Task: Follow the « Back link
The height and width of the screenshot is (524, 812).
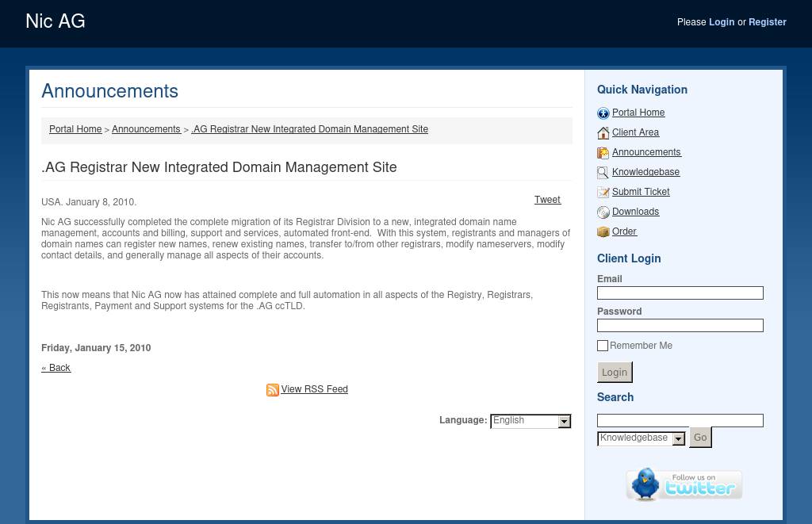Action: pos(56,368)
